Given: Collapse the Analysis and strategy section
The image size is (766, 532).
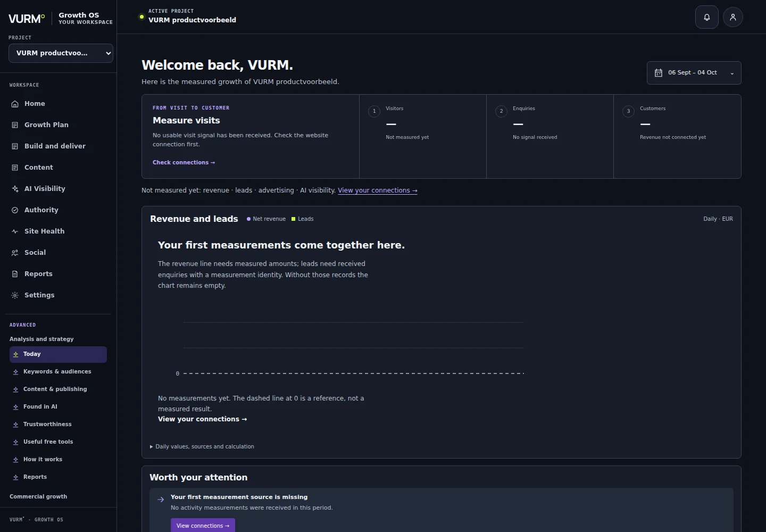Looking at the screenshot, I should pos(41,339).
